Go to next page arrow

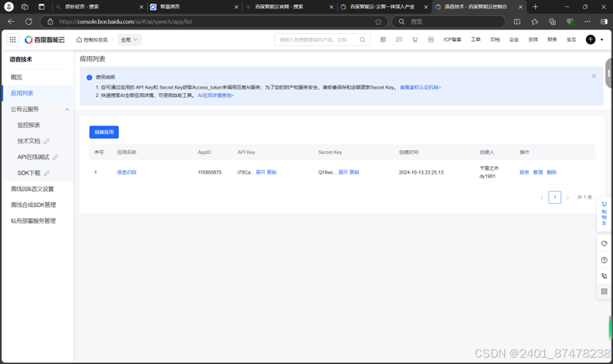click(568, 197)
